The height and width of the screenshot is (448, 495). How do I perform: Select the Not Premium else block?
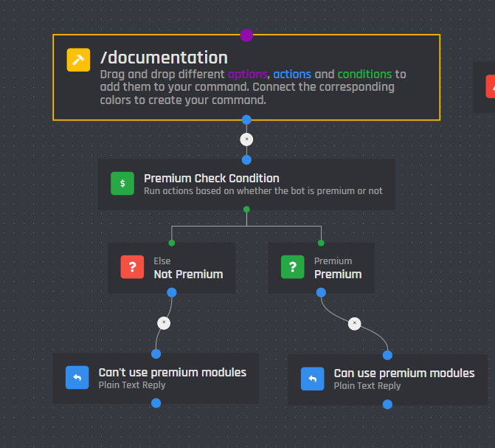point(188,274)
